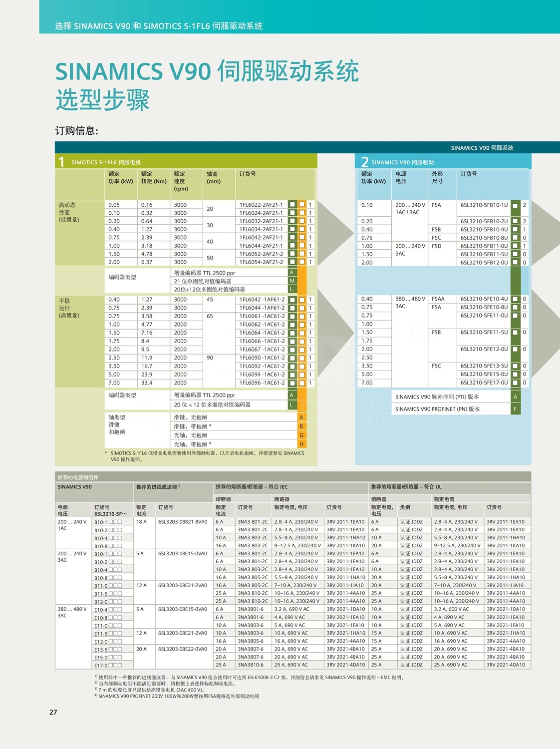560x749 pixels.
Task: Check the orange box beside 1FL6096-1AC61-2
Action: (302, 383)
